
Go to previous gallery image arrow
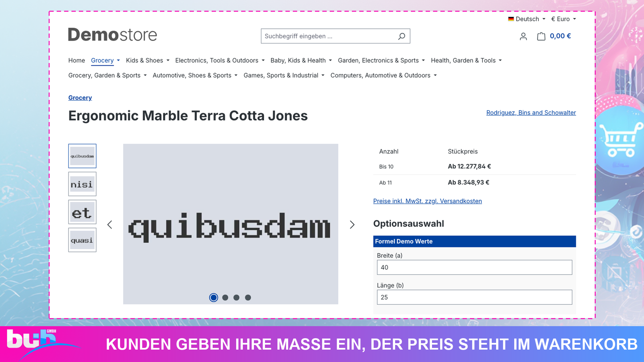point(110,225)
